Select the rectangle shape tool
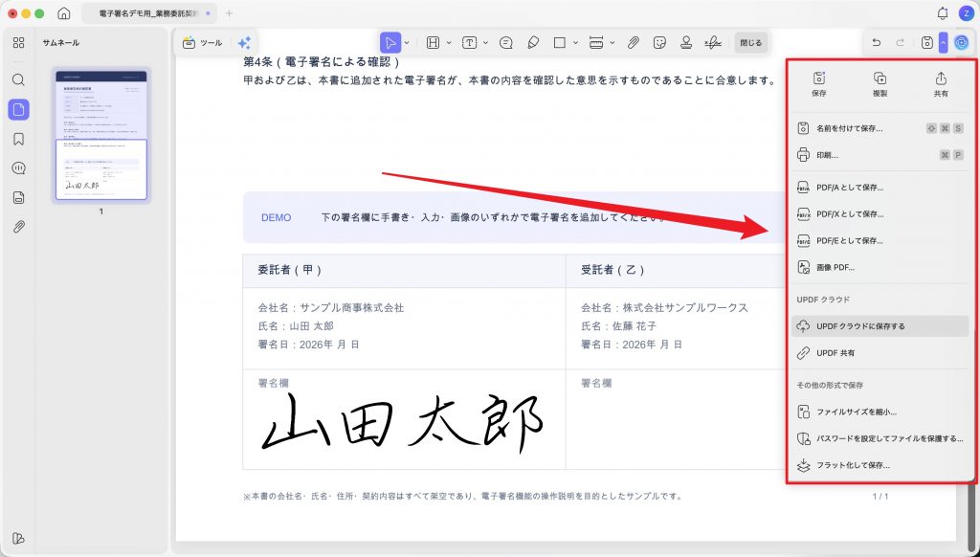Screen dimensions: 980x557 pos(559,42)
